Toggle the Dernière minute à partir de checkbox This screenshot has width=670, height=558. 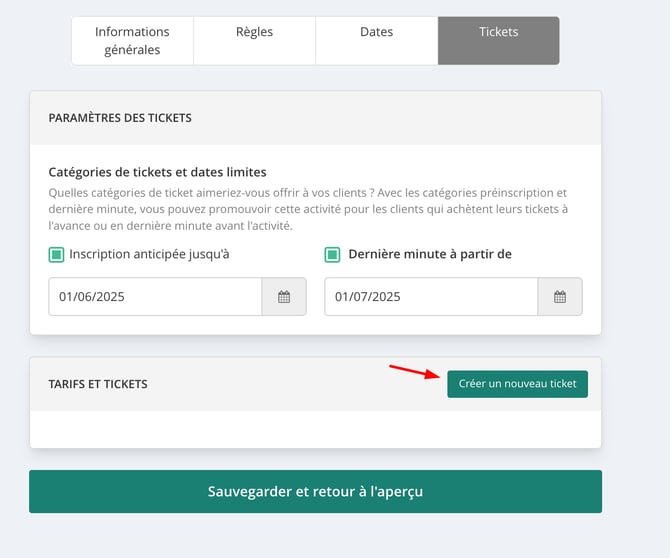pos(332,255)
